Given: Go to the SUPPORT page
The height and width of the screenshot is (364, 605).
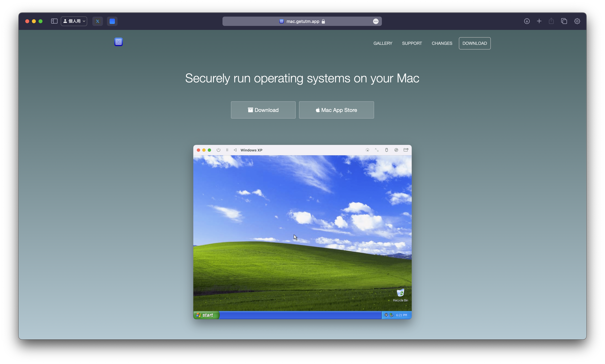Looking at the screenshot, I should [412, 43].
